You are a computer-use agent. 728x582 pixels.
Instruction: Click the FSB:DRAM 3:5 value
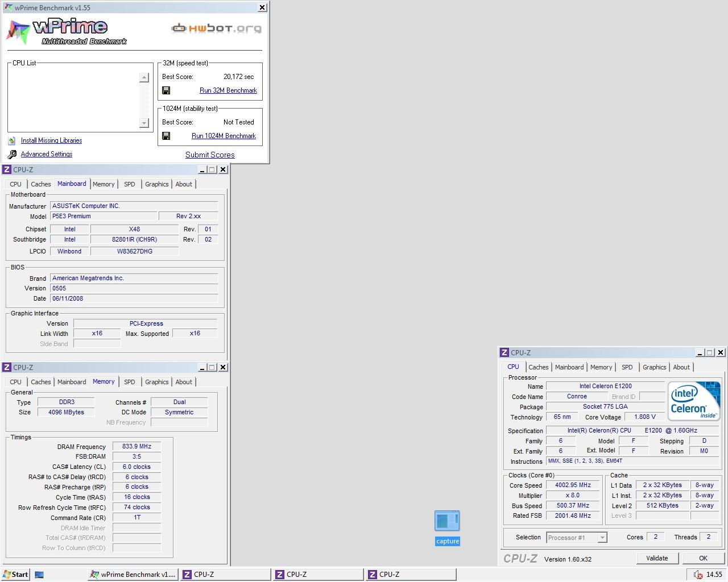[x=136, y=456]
